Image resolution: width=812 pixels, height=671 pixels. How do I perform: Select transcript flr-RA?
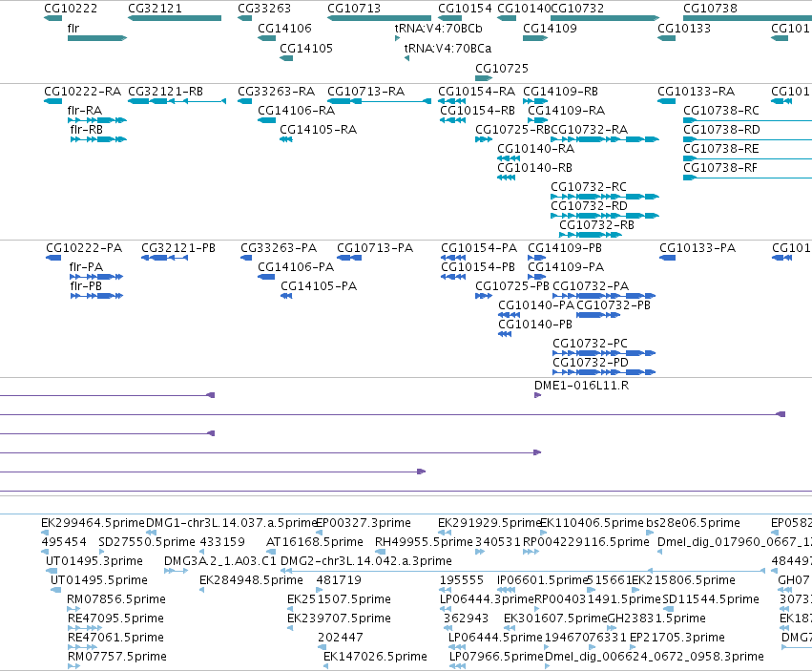(x=85, y=111)
